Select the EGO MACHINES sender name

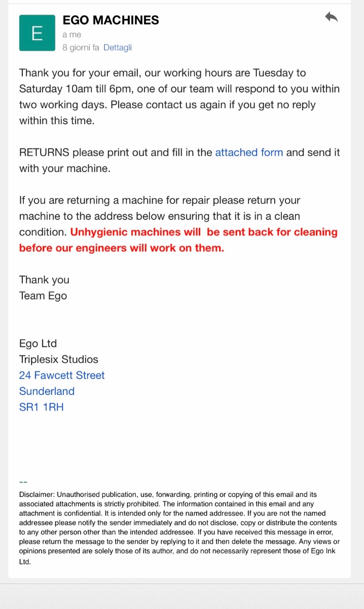click(x=111, y=20)
